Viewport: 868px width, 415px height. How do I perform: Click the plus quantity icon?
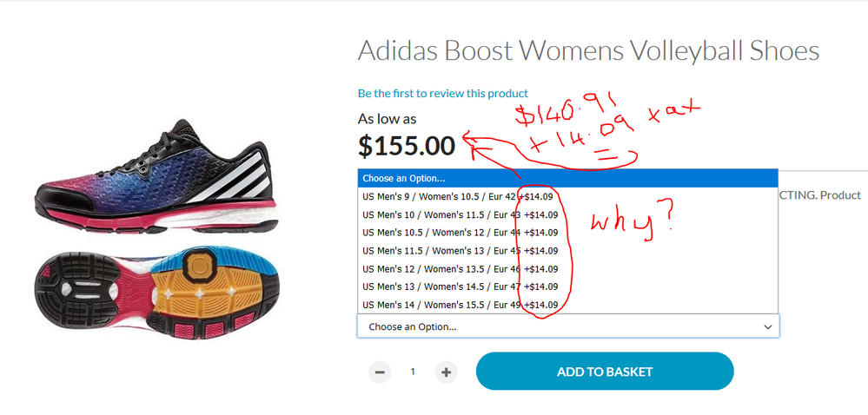coord(447,372)
